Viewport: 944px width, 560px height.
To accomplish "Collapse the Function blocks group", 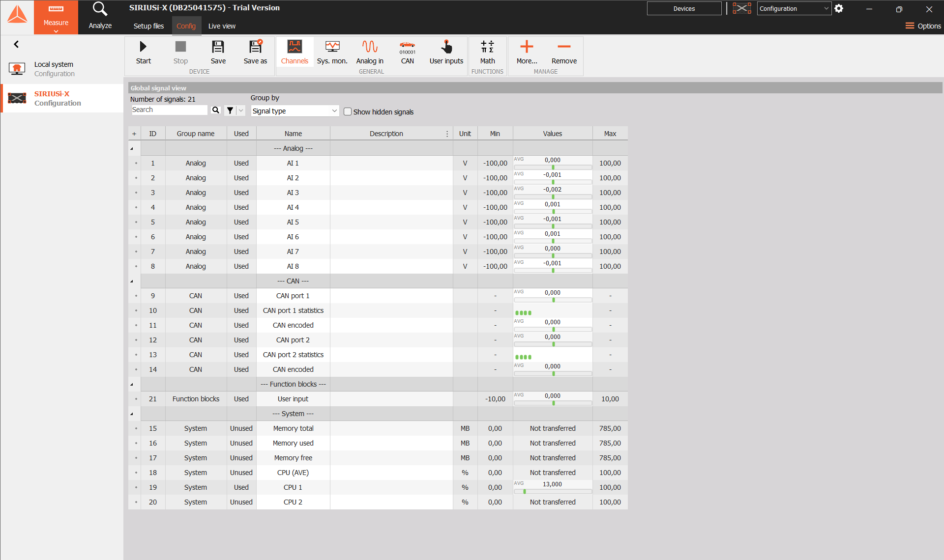I will 132,384.
